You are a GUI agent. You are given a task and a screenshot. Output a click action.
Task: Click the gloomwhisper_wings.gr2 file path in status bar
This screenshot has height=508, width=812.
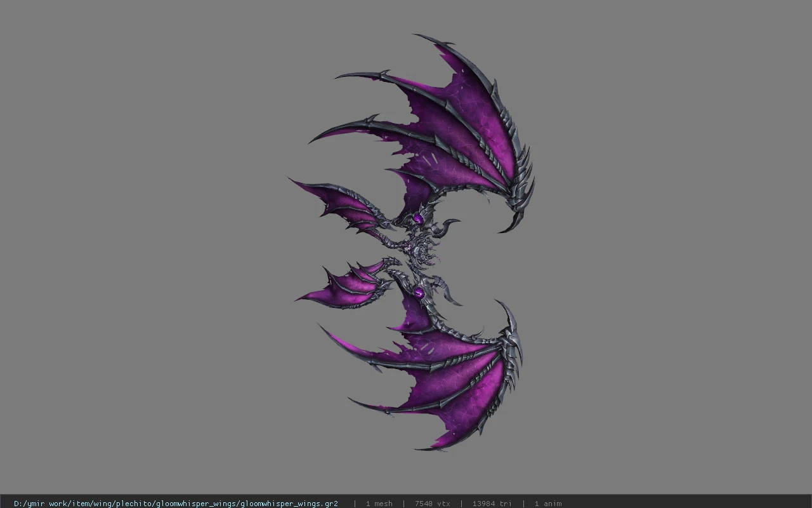pyautogui.click(x=176, y=504)
